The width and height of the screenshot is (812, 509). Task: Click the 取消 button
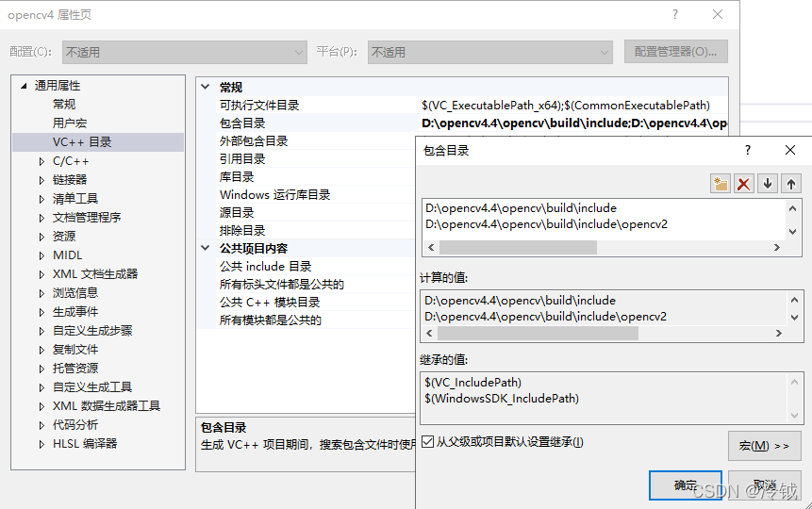tap(764, 485)
